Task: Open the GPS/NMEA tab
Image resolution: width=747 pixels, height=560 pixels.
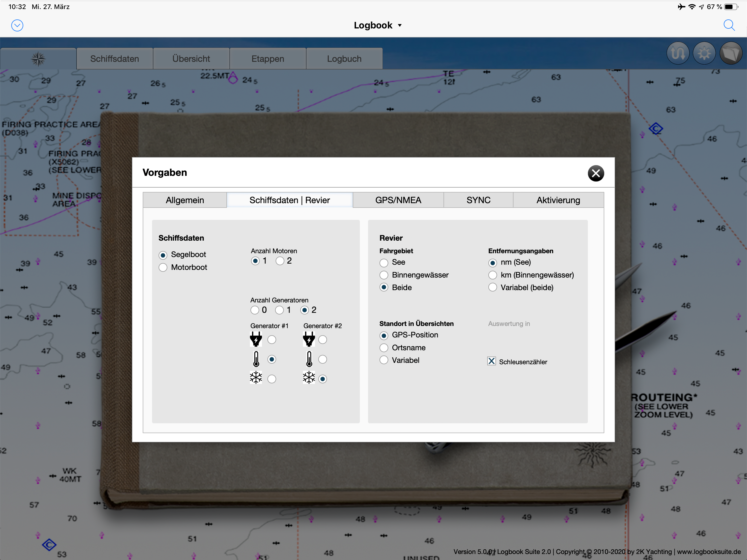Action: click(398, 200)
